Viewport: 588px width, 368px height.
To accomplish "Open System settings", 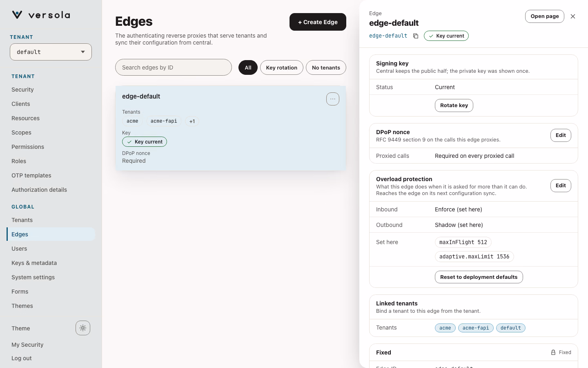I will click(x=51, y=277).
